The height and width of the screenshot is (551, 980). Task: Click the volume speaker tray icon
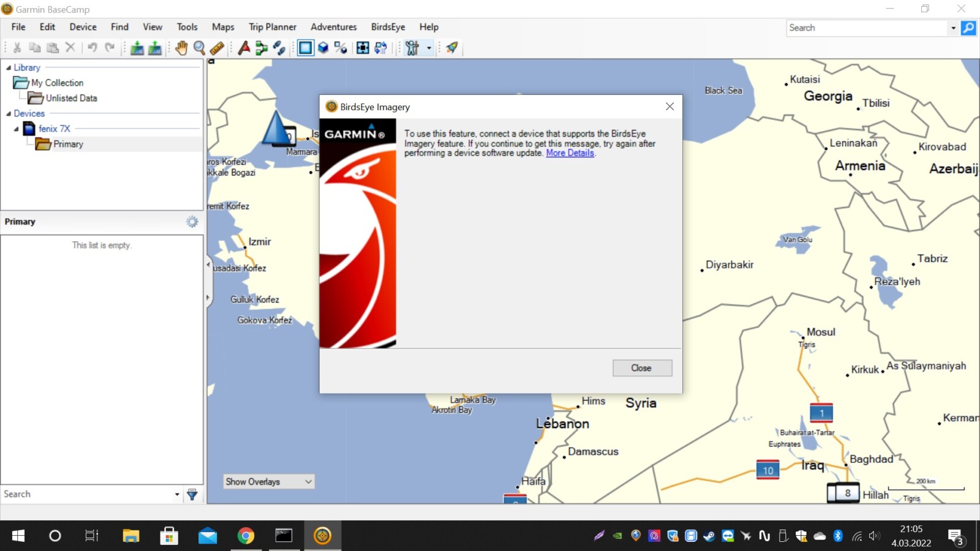pos(874,536)
